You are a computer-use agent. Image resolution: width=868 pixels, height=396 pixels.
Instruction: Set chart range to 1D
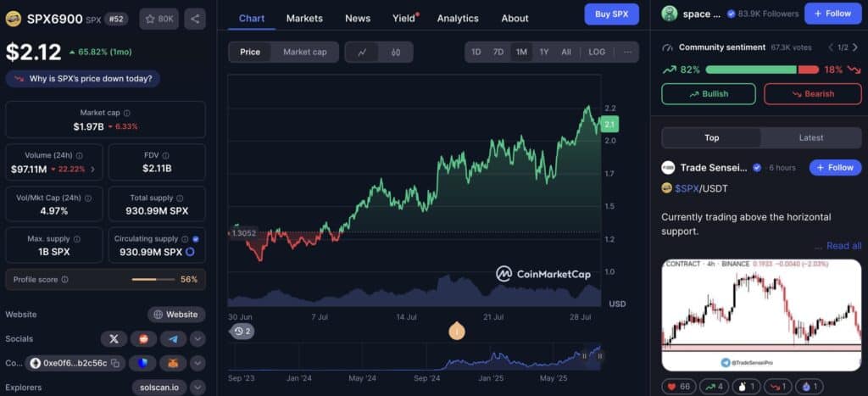476,52
